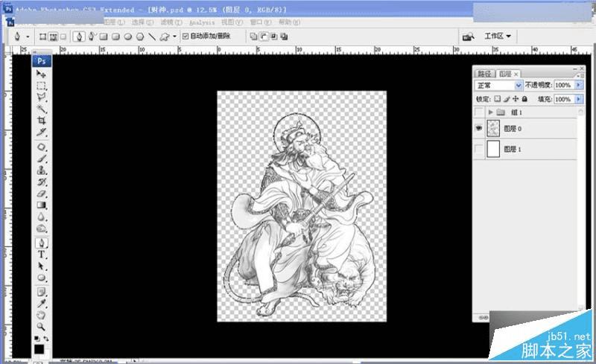Open the workspace button menu
Viewport: 596px width, 364px height.
click(497, 36)
